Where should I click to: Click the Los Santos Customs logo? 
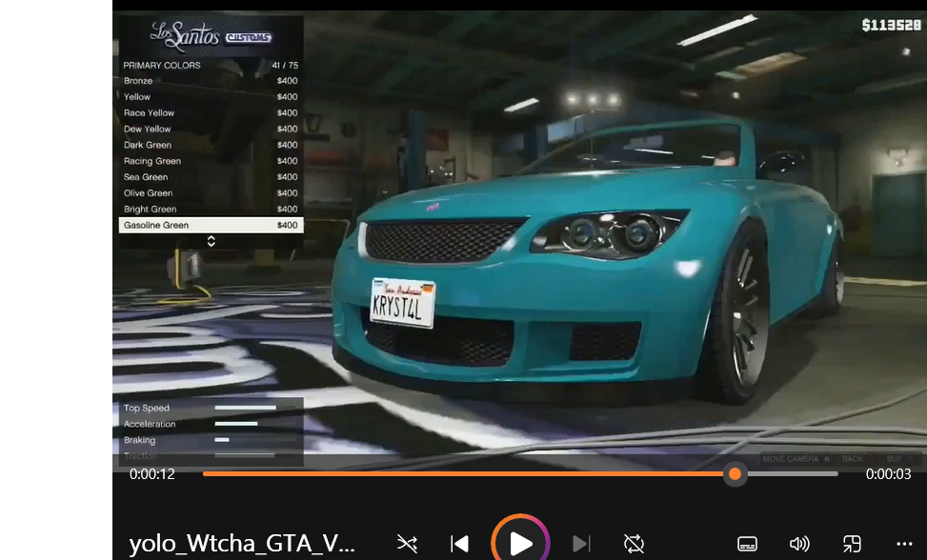212,36
